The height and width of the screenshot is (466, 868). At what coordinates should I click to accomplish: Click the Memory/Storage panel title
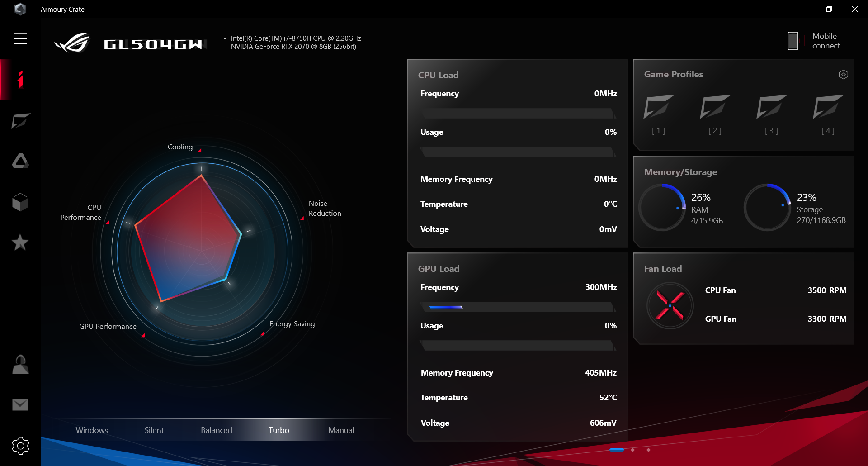pyautogui.click(x=680, y=172)
